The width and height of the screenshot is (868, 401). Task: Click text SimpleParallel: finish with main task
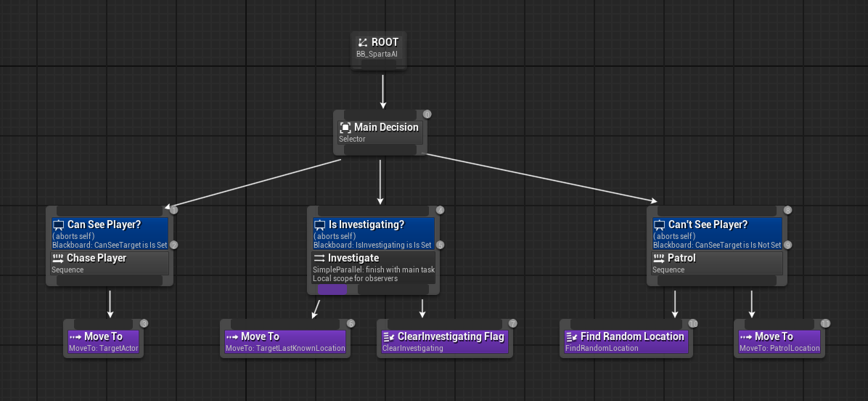[x=374, y=270]
